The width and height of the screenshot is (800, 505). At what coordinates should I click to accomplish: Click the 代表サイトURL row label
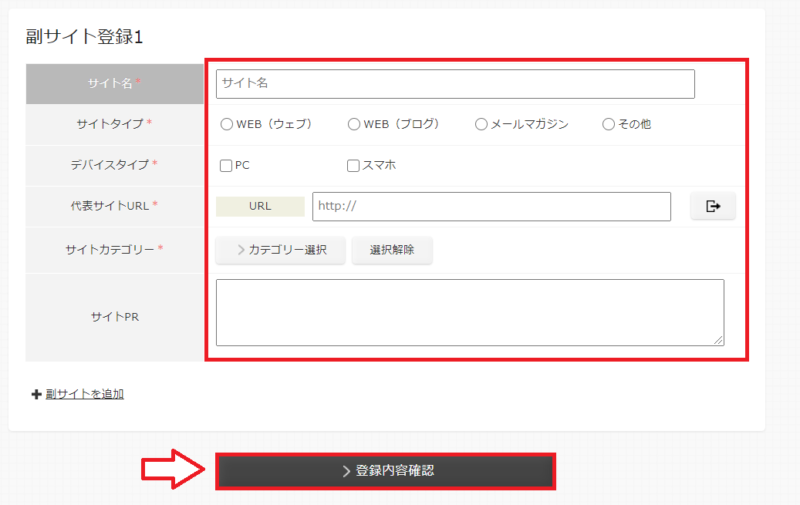[114, 206]
